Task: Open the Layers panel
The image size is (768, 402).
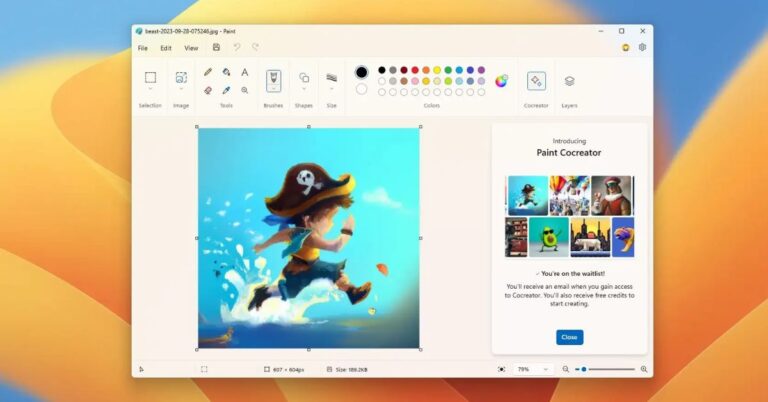Action: (569, 81)
